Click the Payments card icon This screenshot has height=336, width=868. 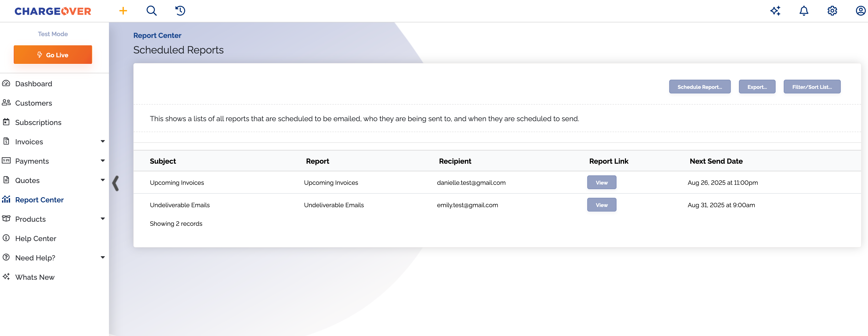pyautogui.click(x=6, y=160)
